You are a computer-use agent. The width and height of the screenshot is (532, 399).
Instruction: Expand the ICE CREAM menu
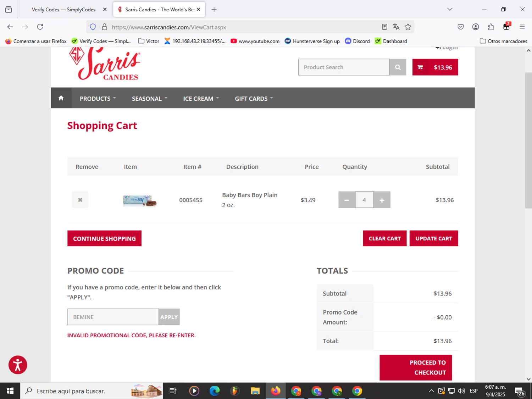pyautogui.click(x=201, y=99)
